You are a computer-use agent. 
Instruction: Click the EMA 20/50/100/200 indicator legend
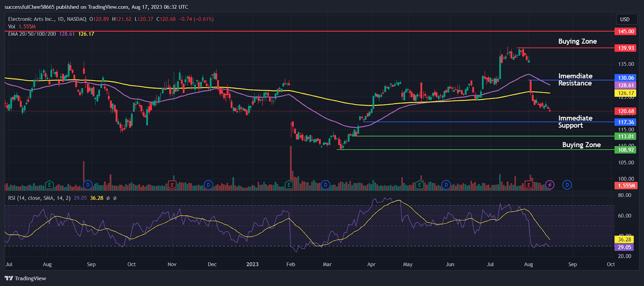coord(32,34)
